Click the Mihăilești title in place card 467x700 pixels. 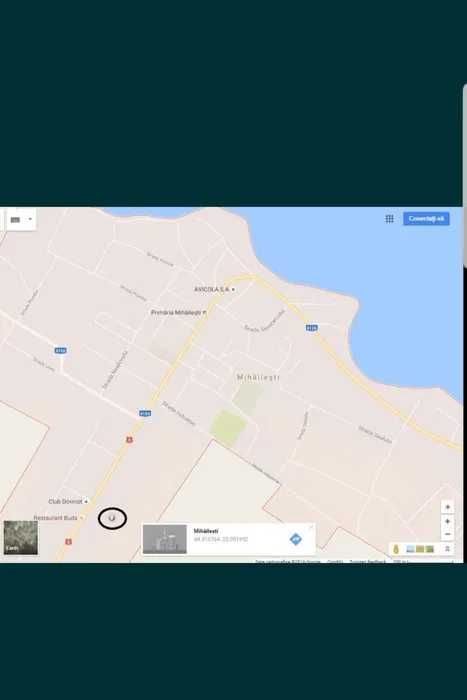(x=206, y=531)
